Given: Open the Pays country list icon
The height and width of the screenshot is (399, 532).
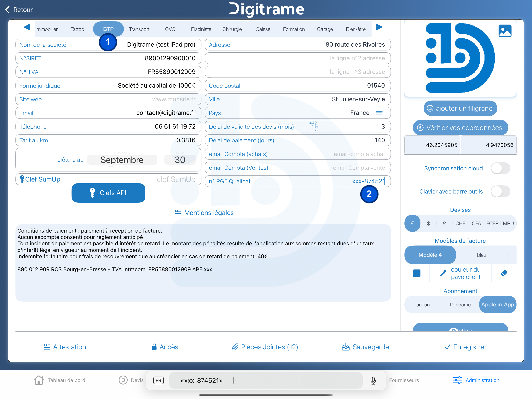Looking at the screenshot, I should 379,113.
